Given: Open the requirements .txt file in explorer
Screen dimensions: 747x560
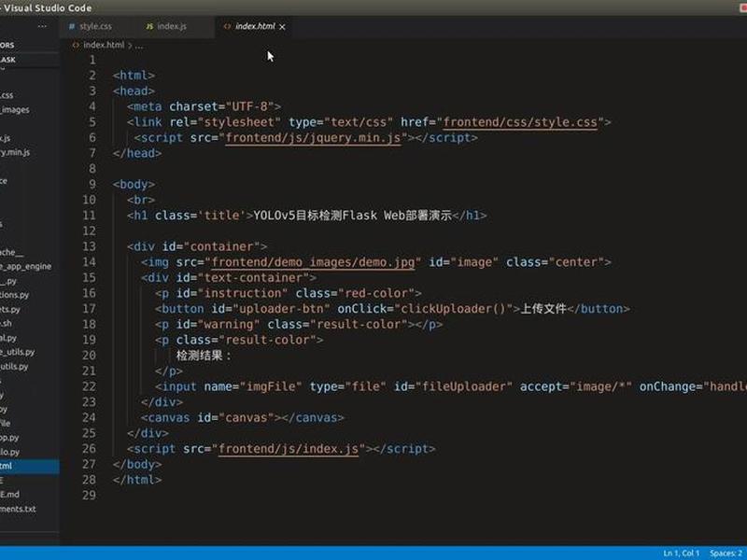Looking at the screenshot, I should 18,509.
